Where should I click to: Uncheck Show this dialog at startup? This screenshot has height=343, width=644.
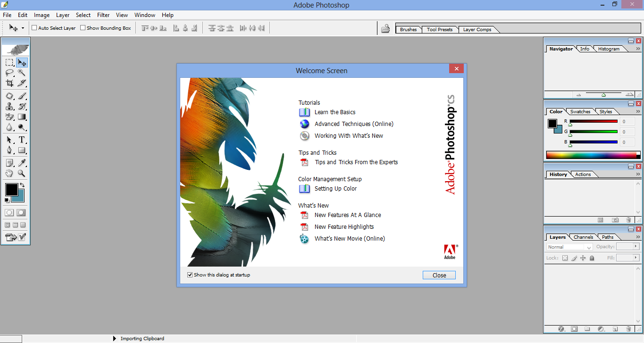tap(190, 275)
